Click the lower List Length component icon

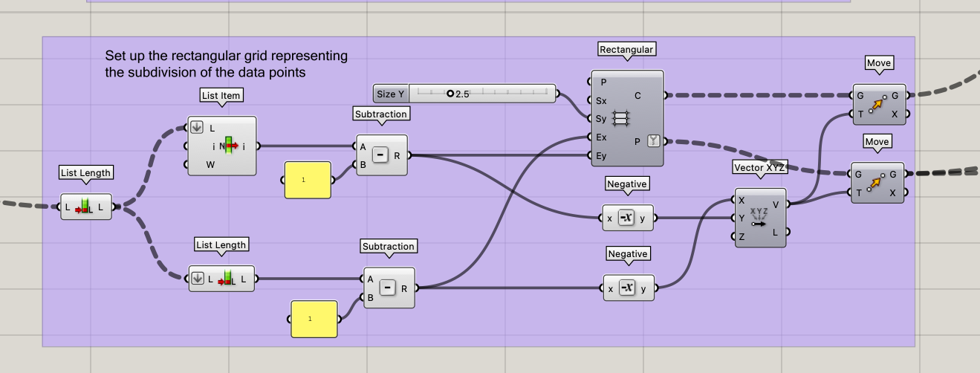point(227,279)
